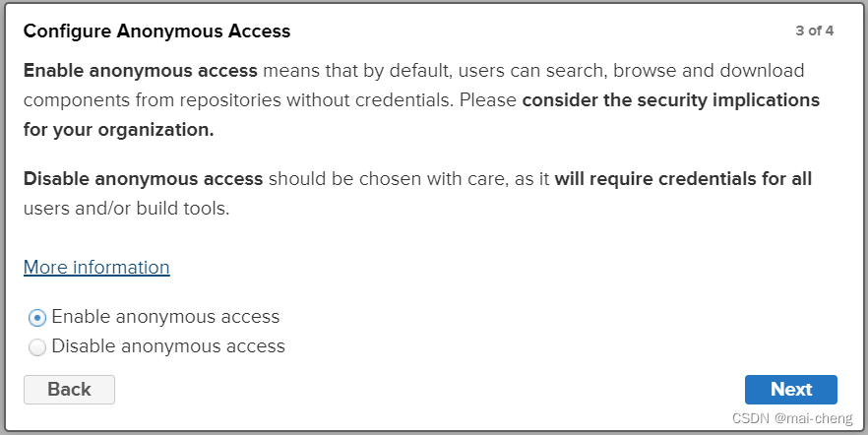
Task: Click the bold consider the security implications text
Action: (x=671, y=100)
